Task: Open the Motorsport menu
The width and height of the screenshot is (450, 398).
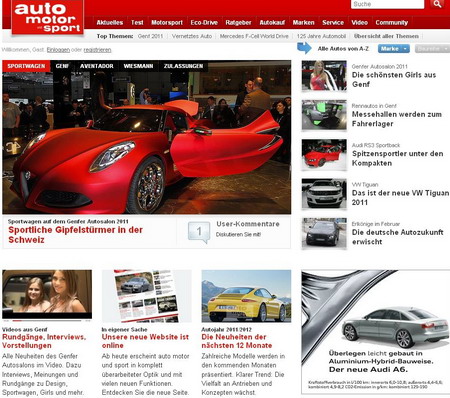Action: (x=167, y=23)
